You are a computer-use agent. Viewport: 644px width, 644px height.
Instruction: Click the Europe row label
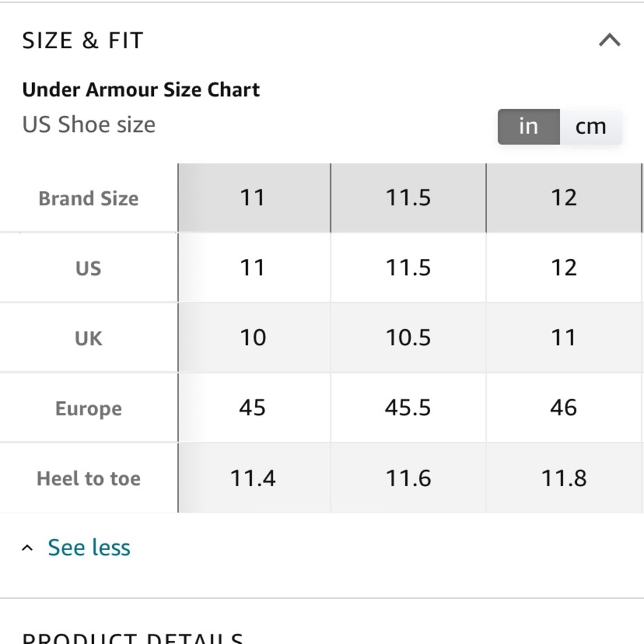coord(88,408)
